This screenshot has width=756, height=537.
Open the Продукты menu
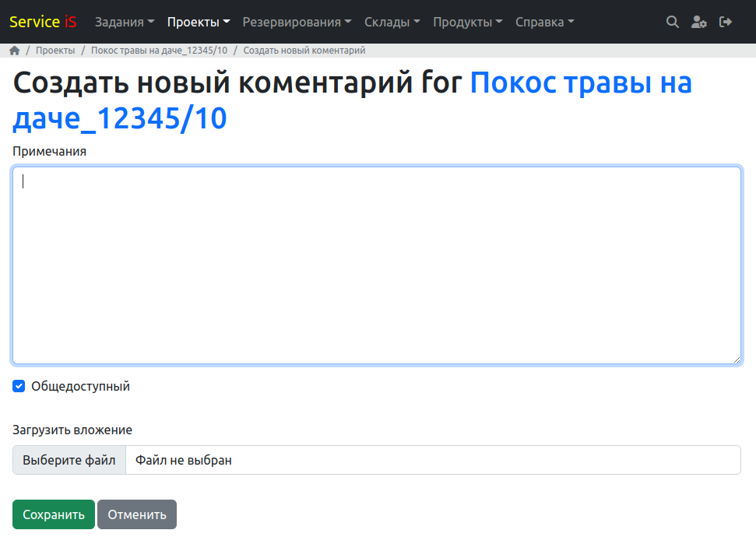pos(468,22)
